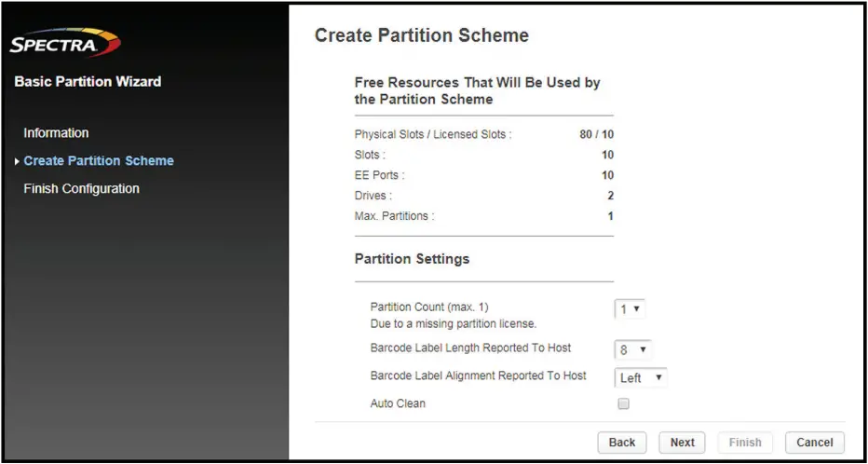Image resolution: width=868 pixels, height=464 pixels.
Task: Enable the Auto Clean checkbox
Action: [x=623, y=403]
